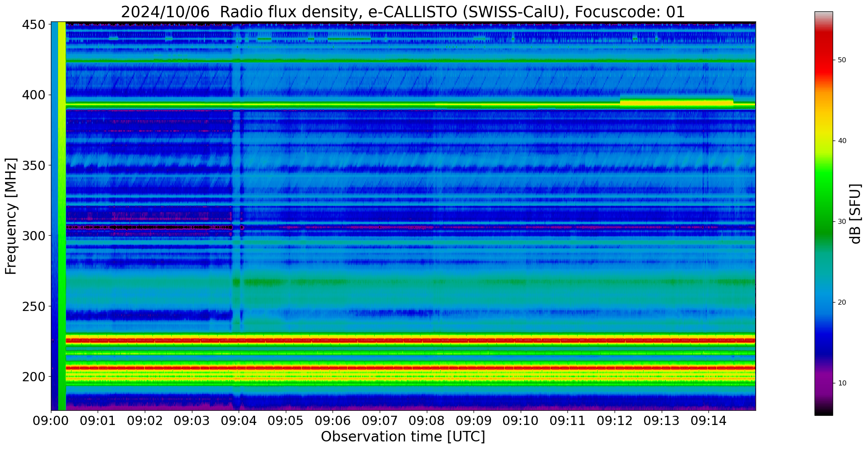Click the 300 frequency tick label
This screenshot has height=449, width=868.
34,236
